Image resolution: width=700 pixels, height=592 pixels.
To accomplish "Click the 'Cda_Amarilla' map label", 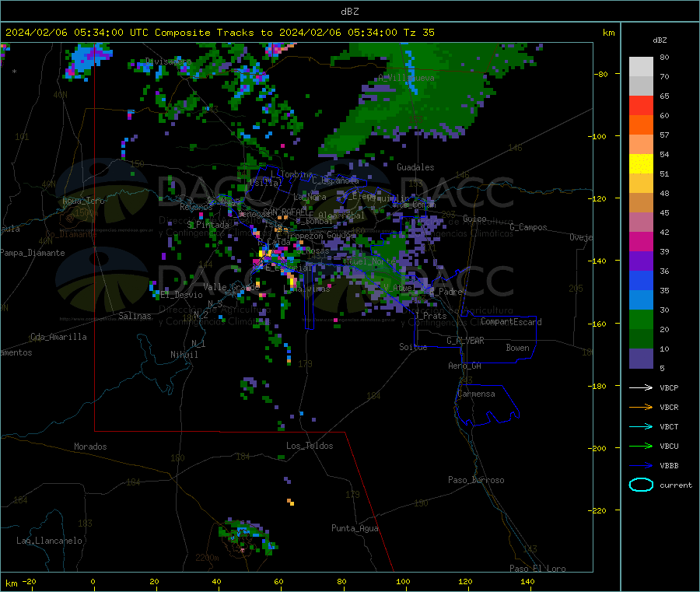I will (x=58, y=337).
